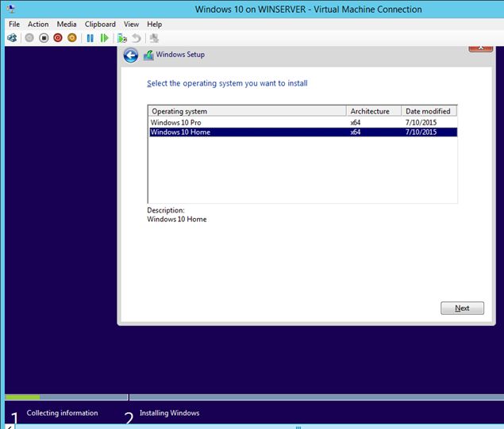Click the red Shut Down icon
This screenshot has width=504, height=429.
(58, 38)
